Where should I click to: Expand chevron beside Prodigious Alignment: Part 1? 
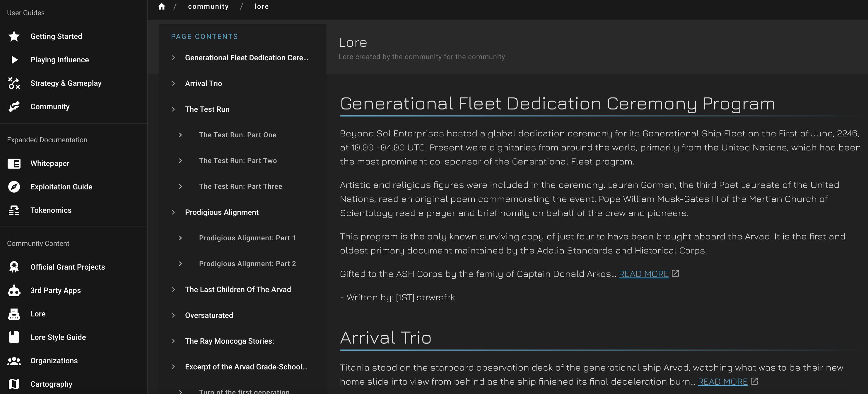180,238
